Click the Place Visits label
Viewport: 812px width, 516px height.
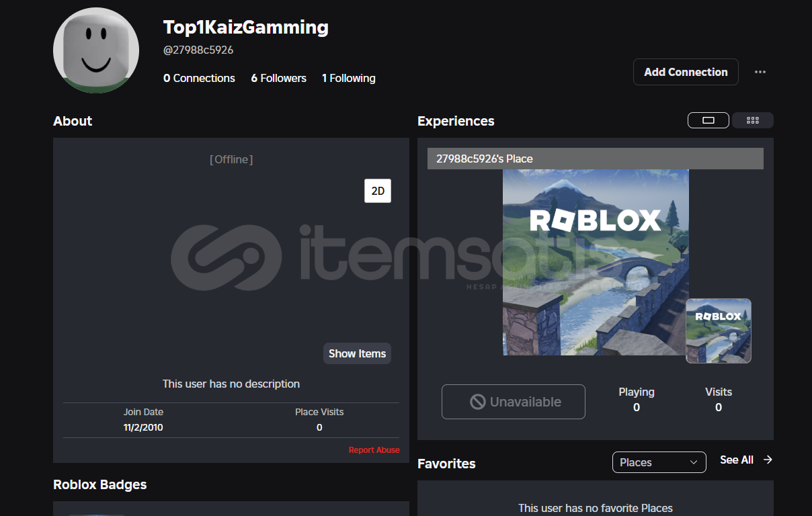(319, 412)
